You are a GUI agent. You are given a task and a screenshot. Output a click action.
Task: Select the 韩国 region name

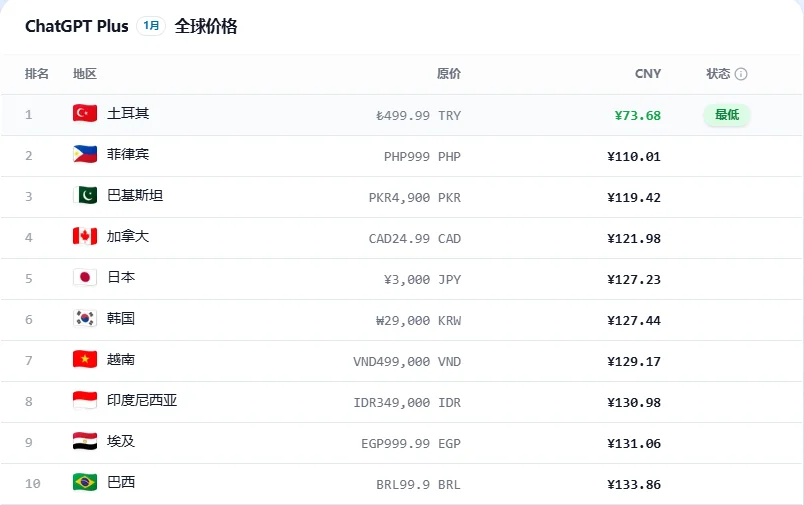click(x=121, y=318)
